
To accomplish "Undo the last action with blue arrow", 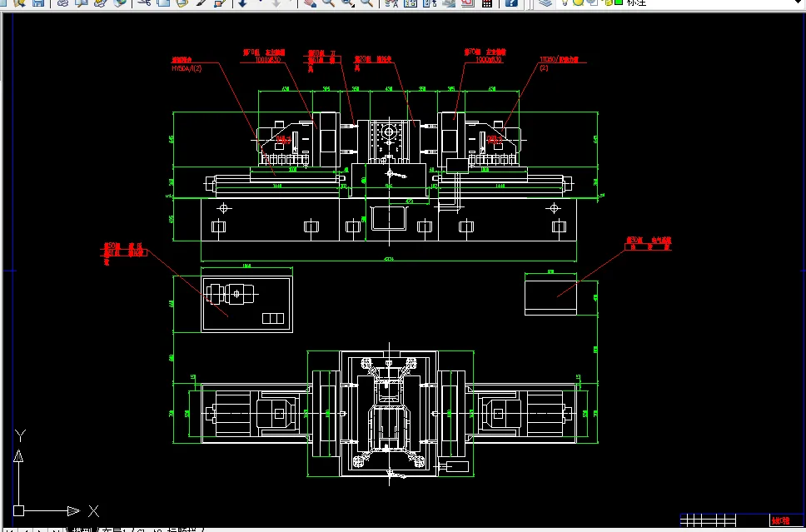I will click(x=242, y=3).
